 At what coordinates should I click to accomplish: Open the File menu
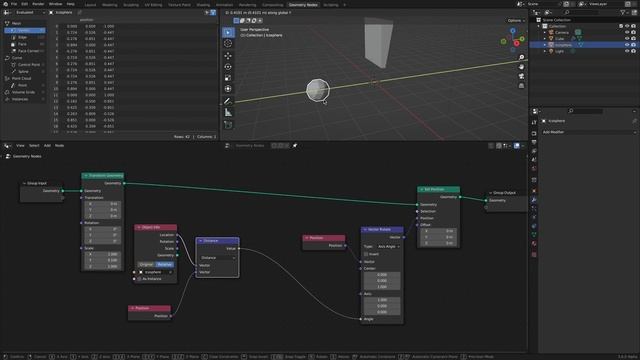click(x=14, y=4)
